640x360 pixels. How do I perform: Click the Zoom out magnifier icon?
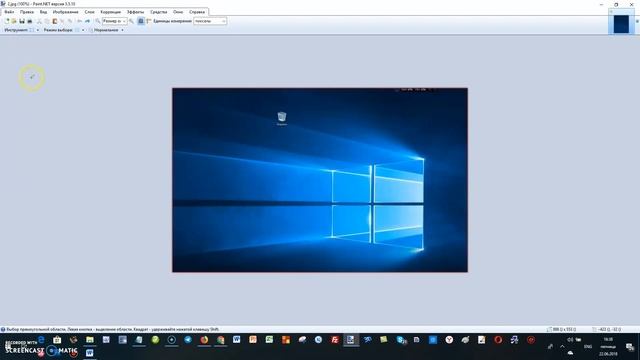point(98,21)
